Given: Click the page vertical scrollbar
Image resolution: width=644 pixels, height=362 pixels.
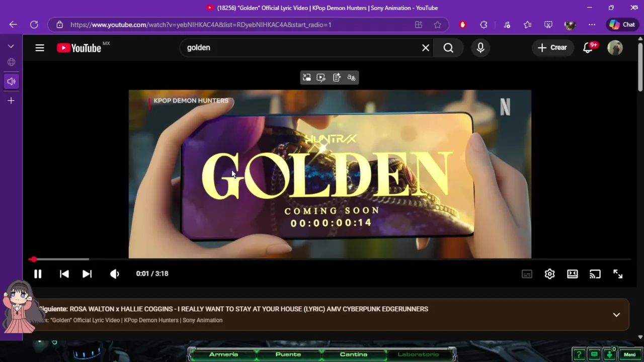Looking at the screenshot, I should pos(640,67).
